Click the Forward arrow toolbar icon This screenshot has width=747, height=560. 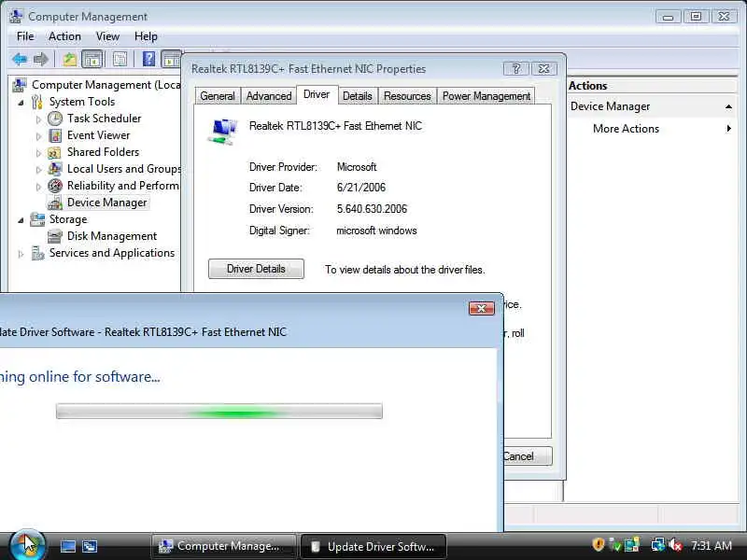click(x=41, y=60)
